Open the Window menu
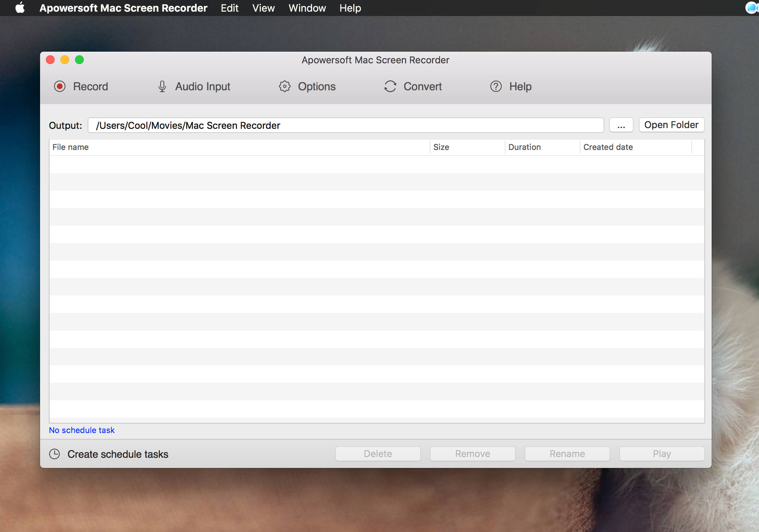Viewport: 759px width, 532px height. (x=307, y=8)
